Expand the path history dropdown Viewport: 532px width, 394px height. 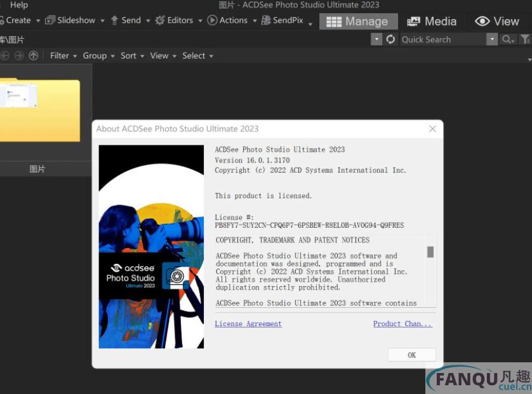tap(376, 39)
